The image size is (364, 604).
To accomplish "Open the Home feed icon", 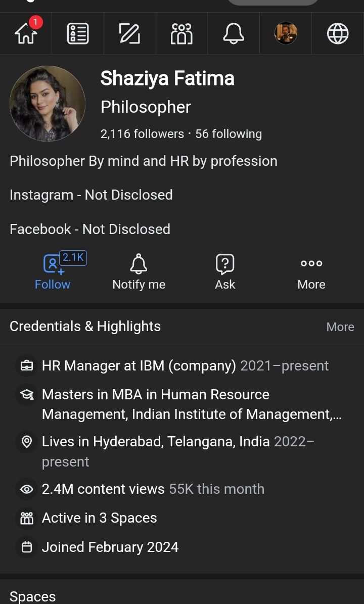I will (x=26, y=33).
